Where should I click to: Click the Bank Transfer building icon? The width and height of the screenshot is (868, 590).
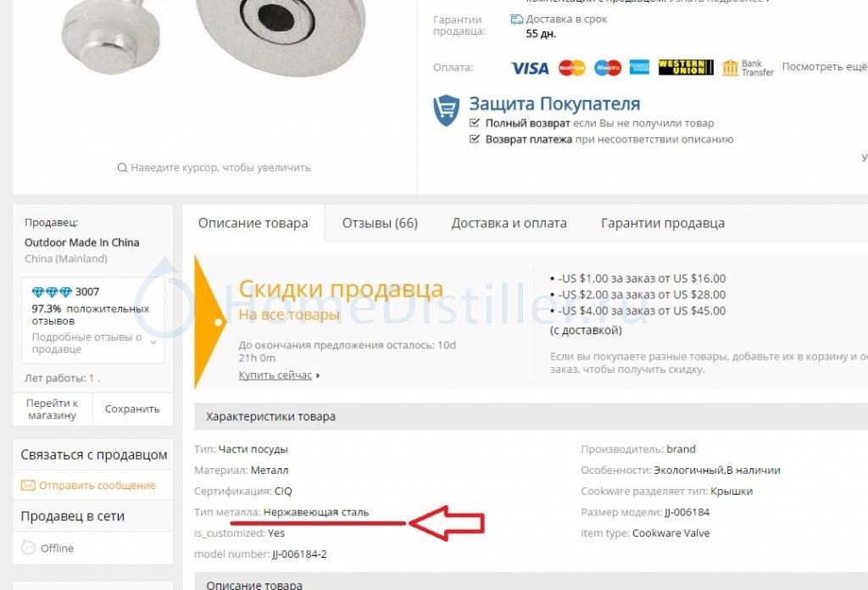coord(730,68)
